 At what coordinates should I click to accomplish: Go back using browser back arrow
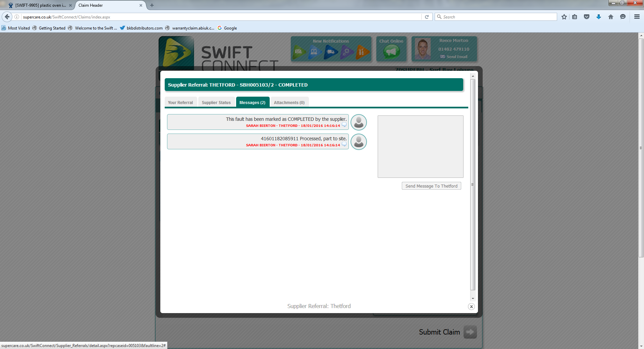click(7, 17)
